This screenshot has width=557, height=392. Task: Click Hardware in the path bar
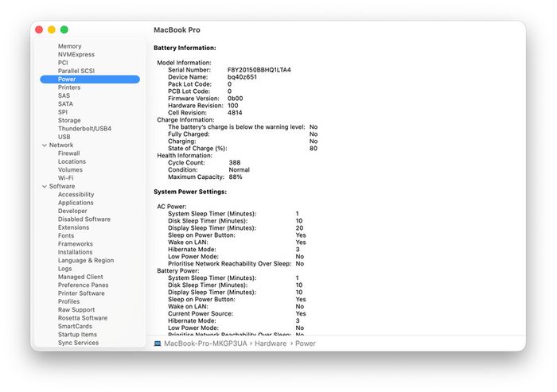point(271,343)
